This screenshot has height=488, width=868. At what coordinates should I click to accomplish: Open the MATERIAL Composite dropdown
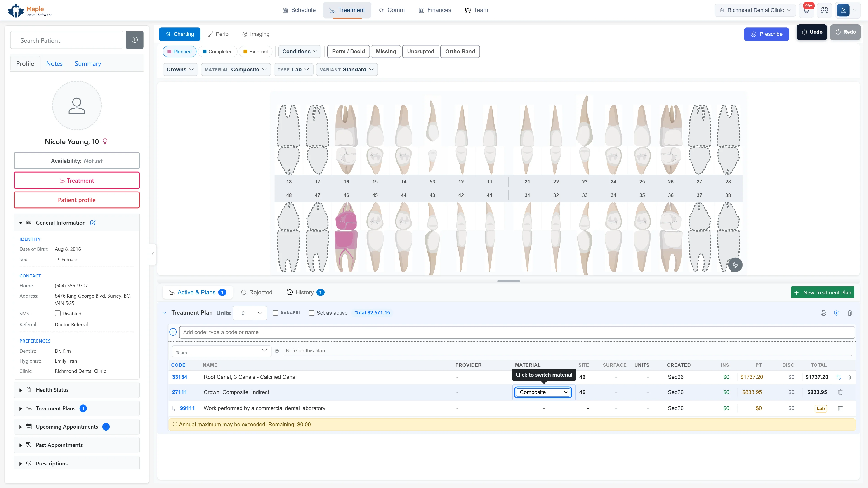[236, 69]
